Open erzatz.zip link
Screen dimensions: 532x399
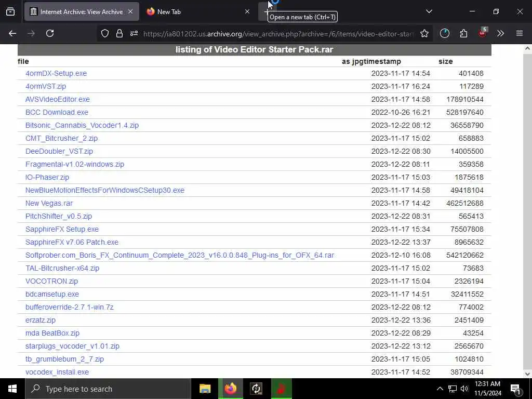[41, 320]
